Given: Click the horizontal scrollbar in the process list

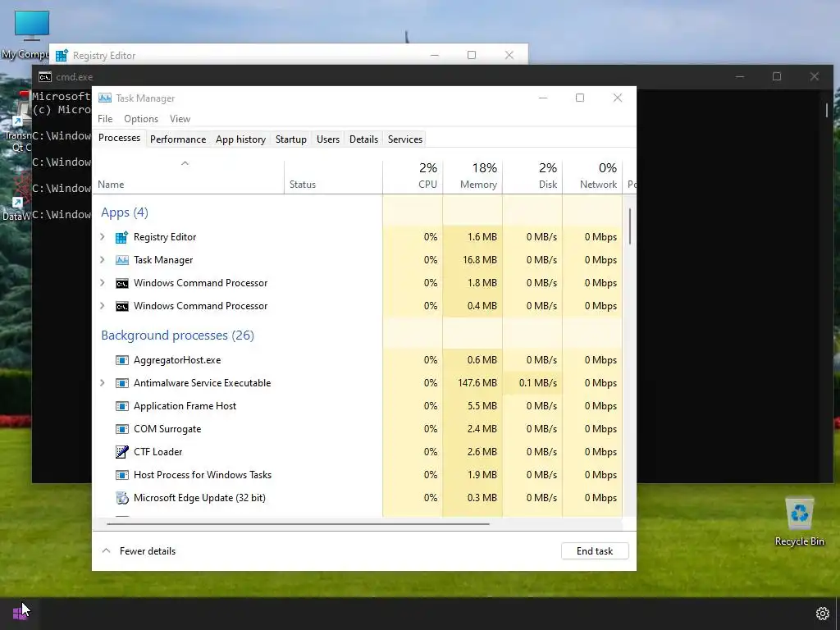Looking at the screenshot, I should click(x=298, y=524).
